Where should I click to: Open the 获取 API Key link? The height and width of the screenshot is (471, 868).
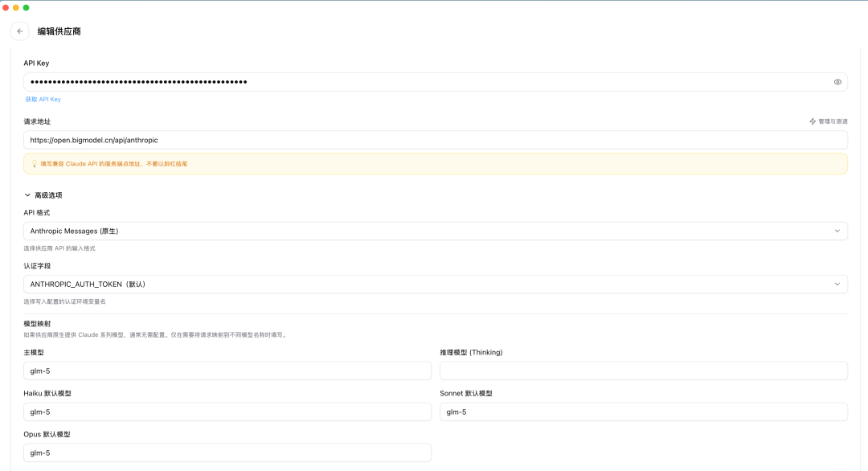pos(43,99)
